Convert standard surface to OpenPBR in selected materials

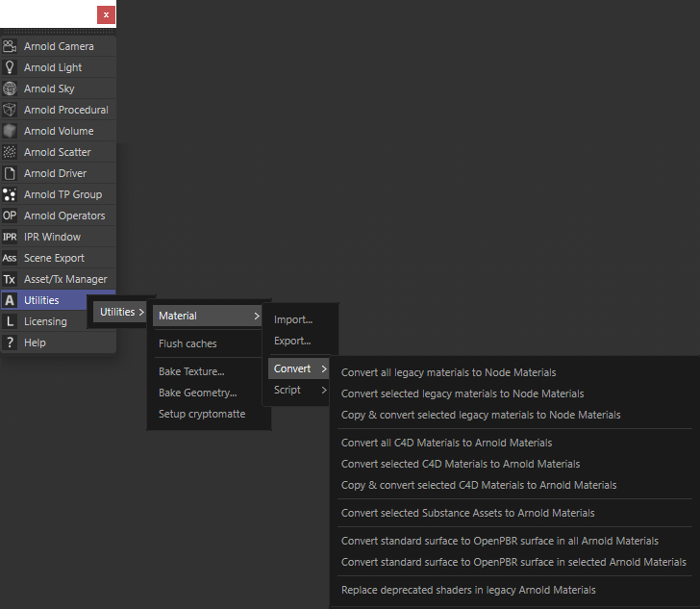pos(514,562)
